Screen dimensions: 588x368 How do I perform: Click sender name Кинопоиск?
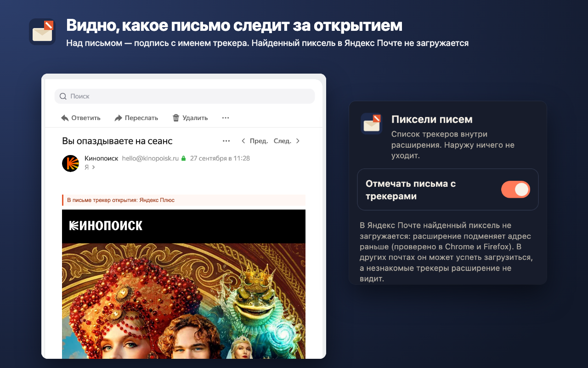coord(102,158)
